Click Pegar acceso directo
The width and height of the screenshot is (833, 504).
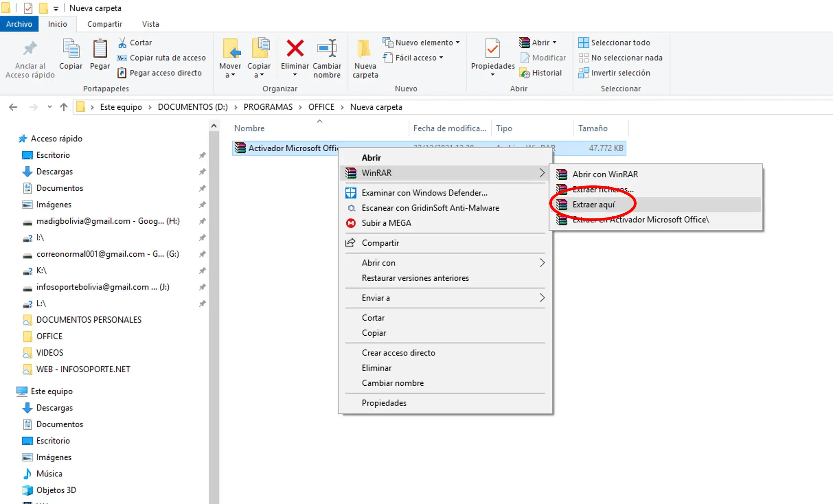[x=159, y=73]
